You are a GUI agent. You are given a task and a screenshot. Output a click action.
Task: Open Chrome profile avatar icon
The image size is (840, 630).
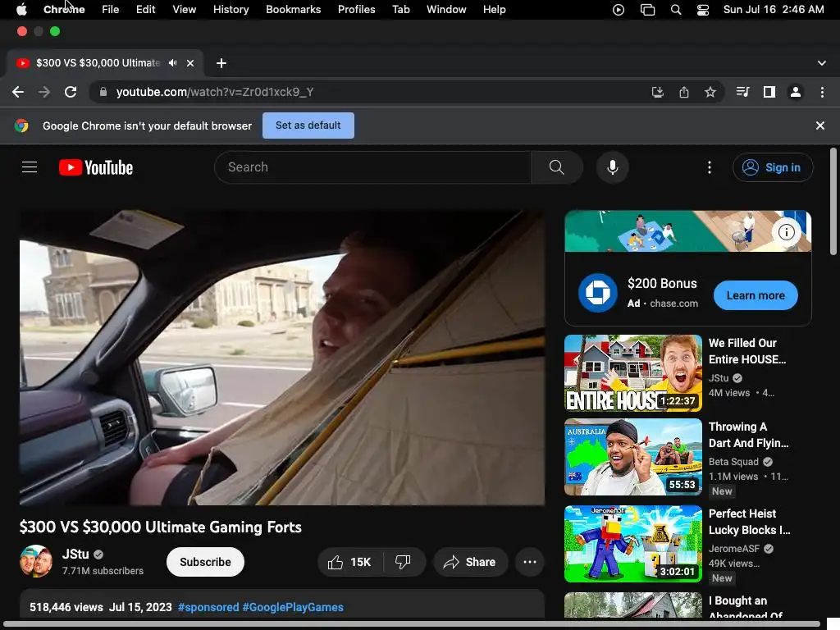(x=796, y=92)
